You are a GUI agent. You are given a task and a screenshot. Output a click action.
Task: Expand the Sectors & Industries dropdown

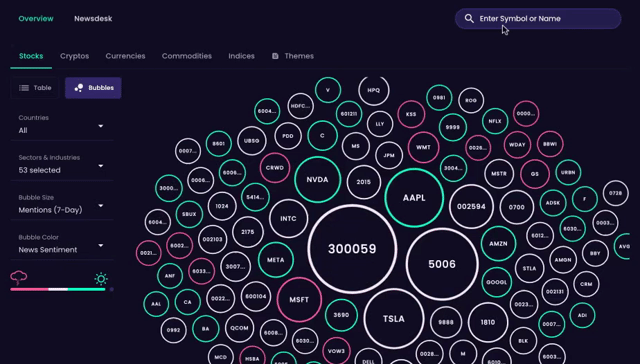pos(62,164)
